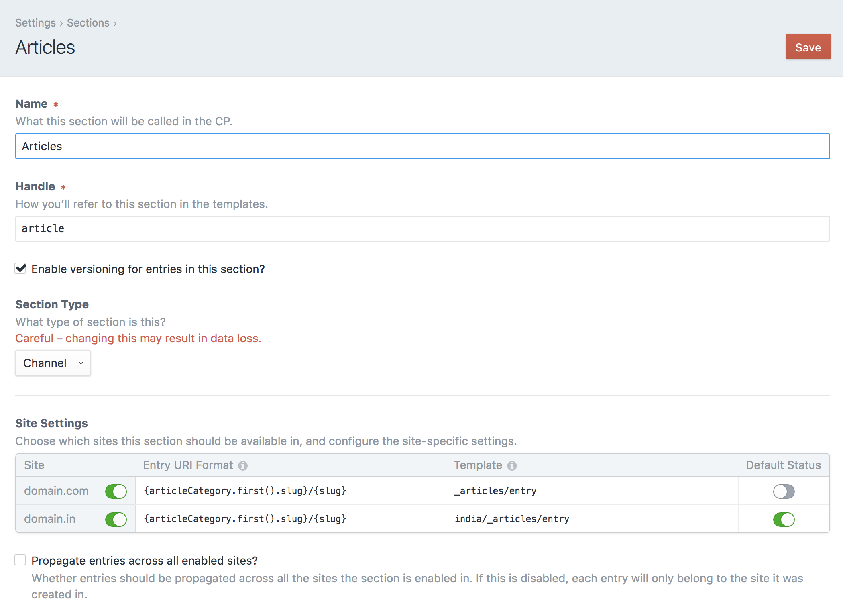Viewport: 843px width, 616px height.
Task: Turn off Default Status for domain.in
Action: 783,519
